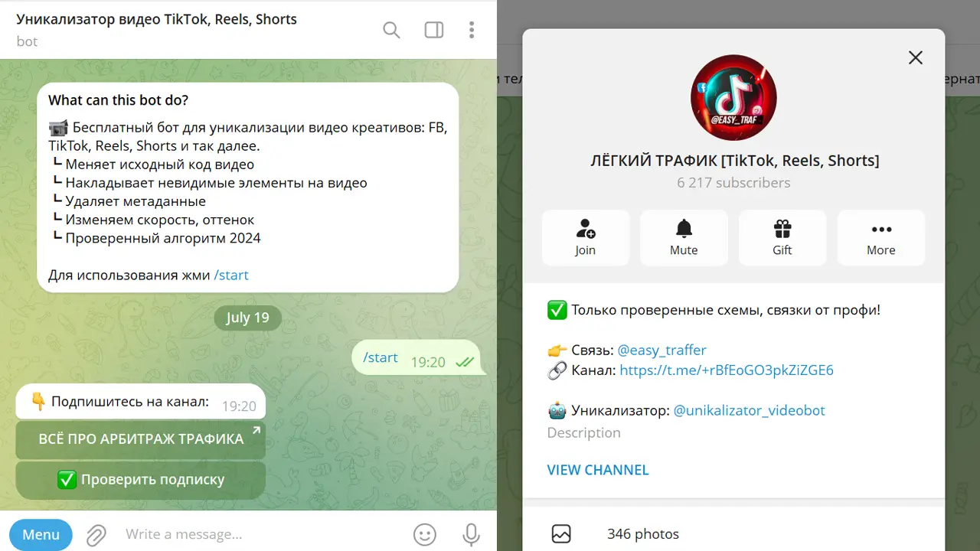
Task: Mute the channel notifications
Action: [684, 238]
